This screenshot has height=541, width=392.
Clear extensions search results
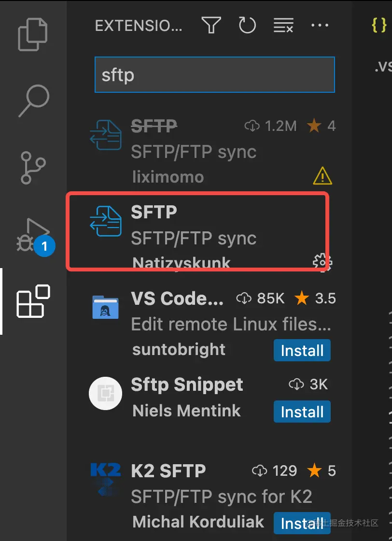tap(283, 25)
